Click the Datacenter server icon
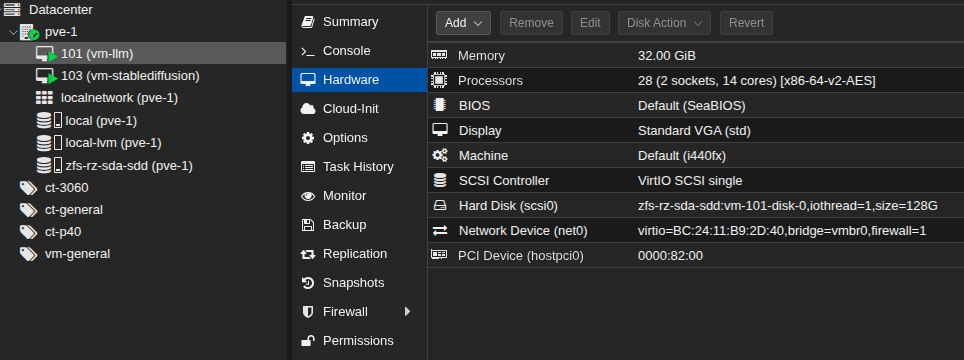This screenshot has height=360, width=964. point(12,10)
